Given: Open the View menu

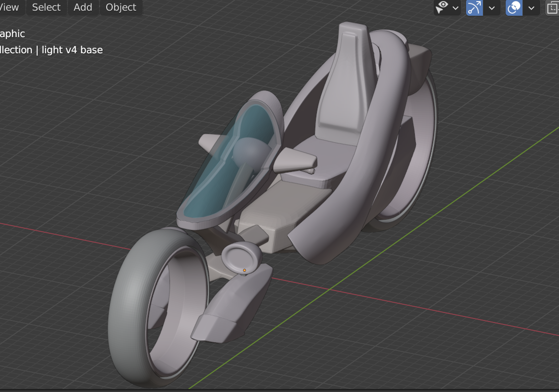Looking at the screenshot, I should click(x=10, y=7).
